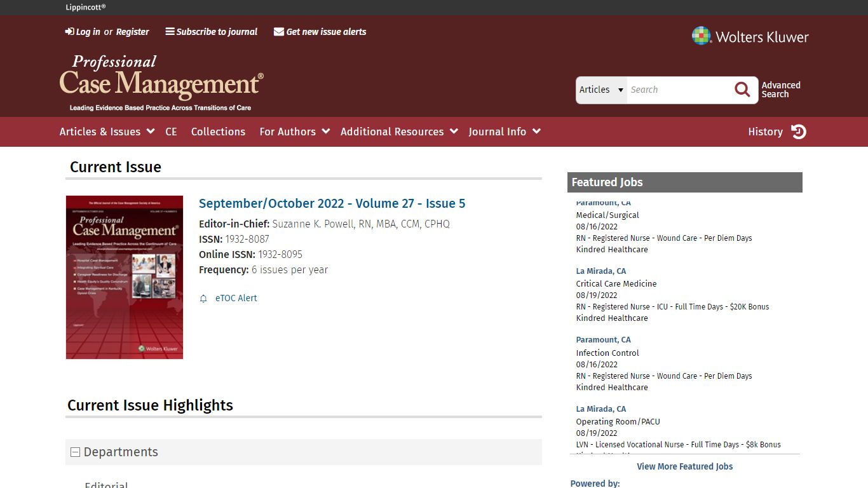
Task: Open the Infection Control Paramount job listing
Action: pyautogui.click(x=607, y=353)
